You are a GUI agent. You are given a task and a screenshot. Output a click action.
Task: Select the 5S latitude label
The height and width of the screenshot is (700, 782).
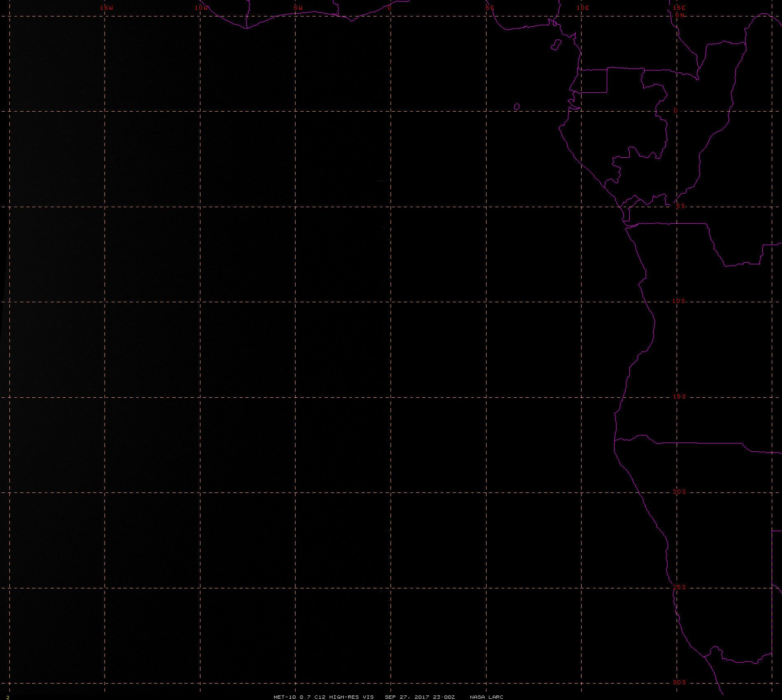(681, 206)
